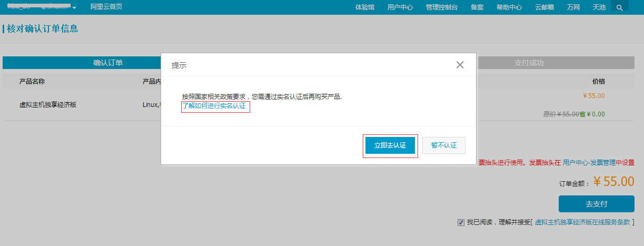This screenshot has width=644, height=246.
Task: Click the search magnifier icon in top bar
Action: click(x=619, y=7)
